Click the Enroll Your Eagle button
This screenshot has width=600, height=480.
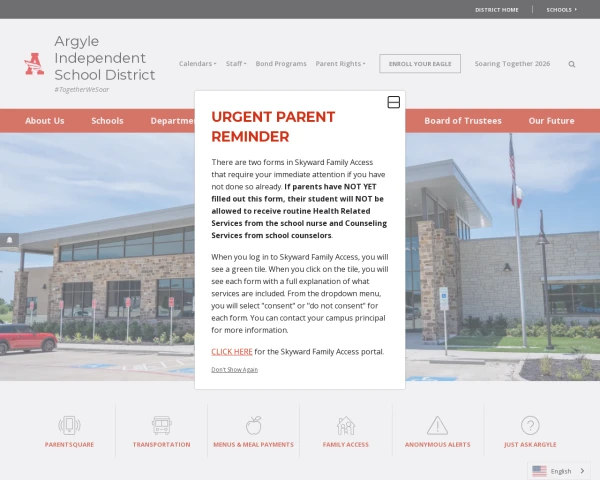click(x=420, y=64)
